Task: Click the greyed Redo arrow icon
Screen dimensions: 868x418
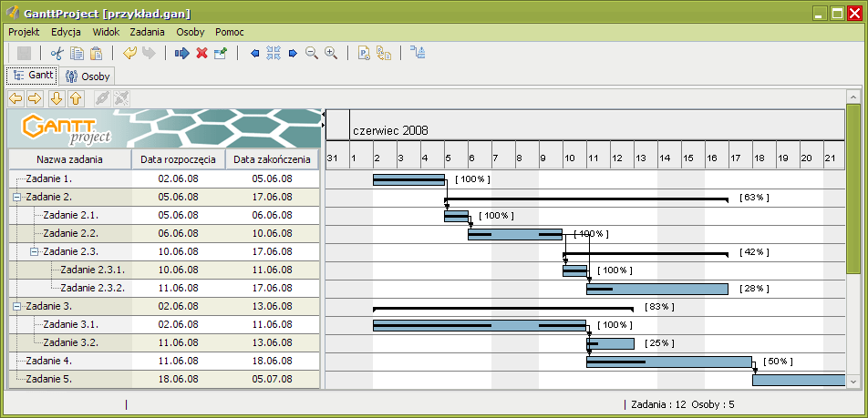Action: pos(149,53)
